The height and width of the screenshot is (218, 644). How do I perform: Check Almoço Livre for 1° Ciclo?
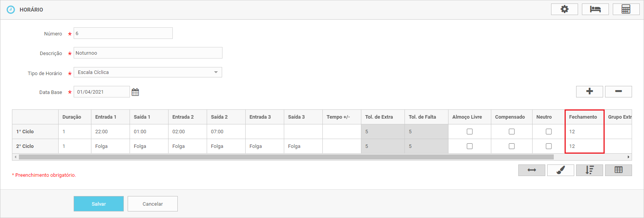pos(469,132)
